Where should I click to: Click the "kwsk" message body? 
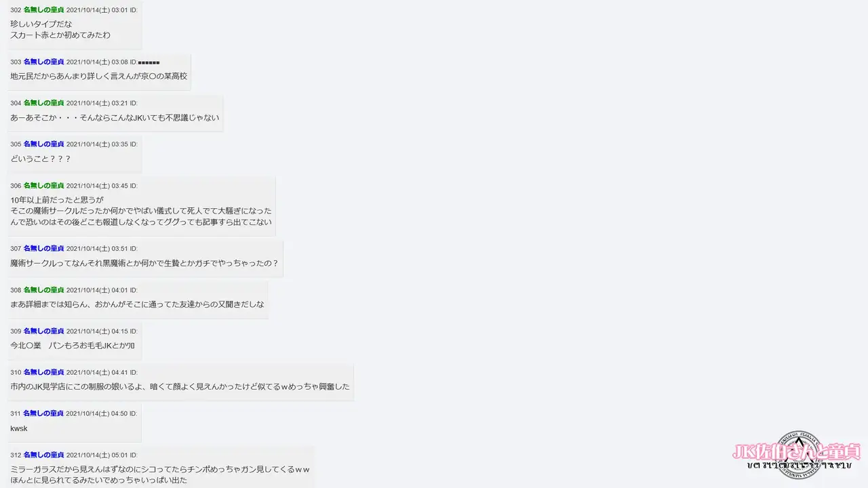[x=19, y=428]
